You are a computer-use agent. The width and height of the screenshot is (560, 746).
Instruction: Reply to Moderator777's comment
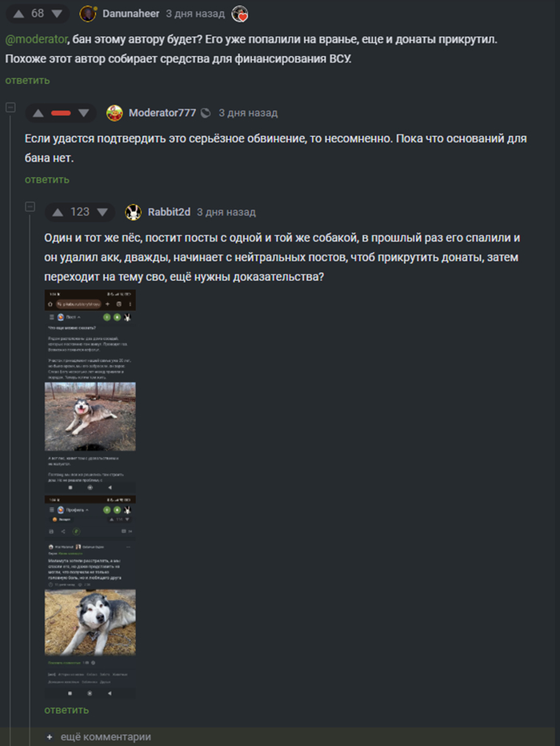(47, 179)
